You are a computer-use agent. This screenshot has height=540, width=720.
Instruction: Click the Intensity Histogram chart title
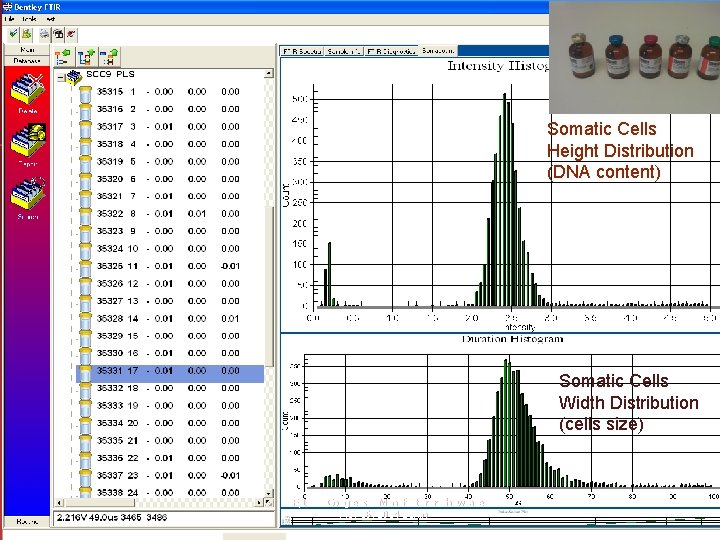coord(498,66)
